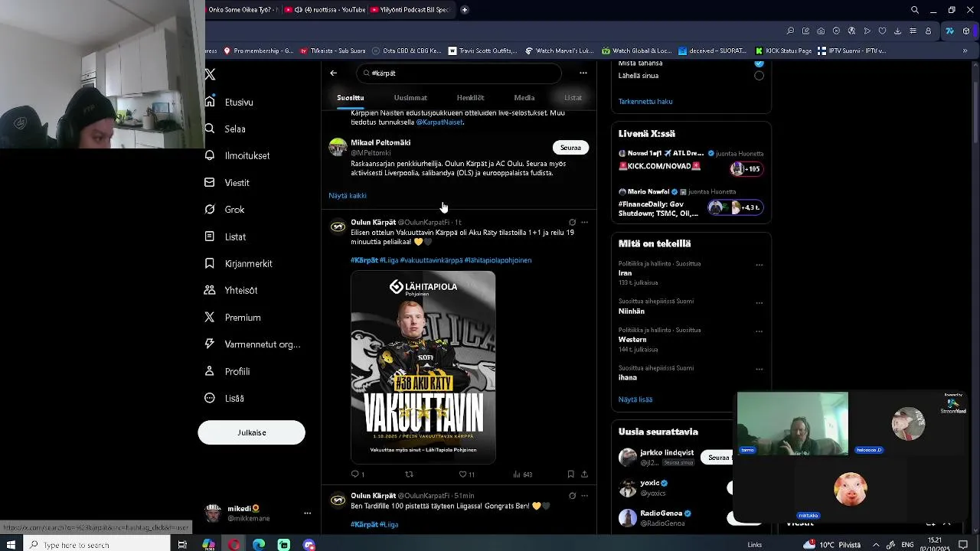
Task: Switch to the Uusimmat tab
Action: [x=410, y=98]
